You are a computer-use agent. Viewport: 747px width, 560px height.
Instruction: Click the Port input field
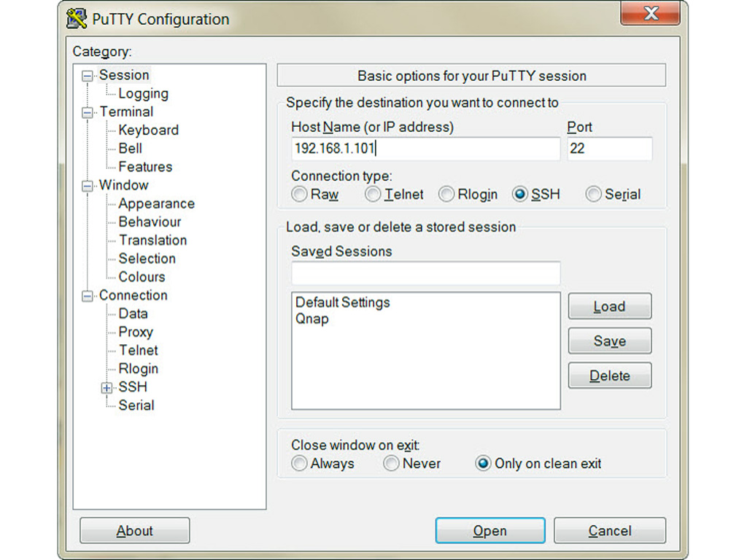tap(609, 149)
